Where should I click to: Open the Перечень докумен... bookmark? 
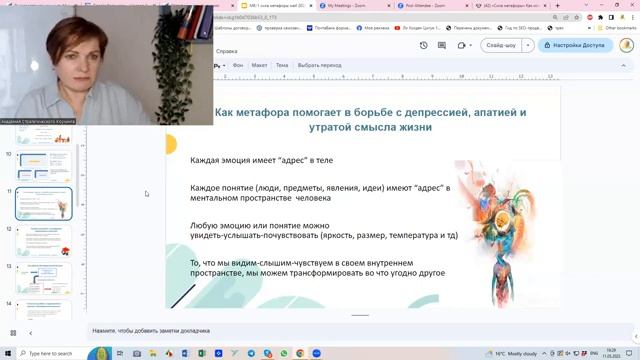468,28
